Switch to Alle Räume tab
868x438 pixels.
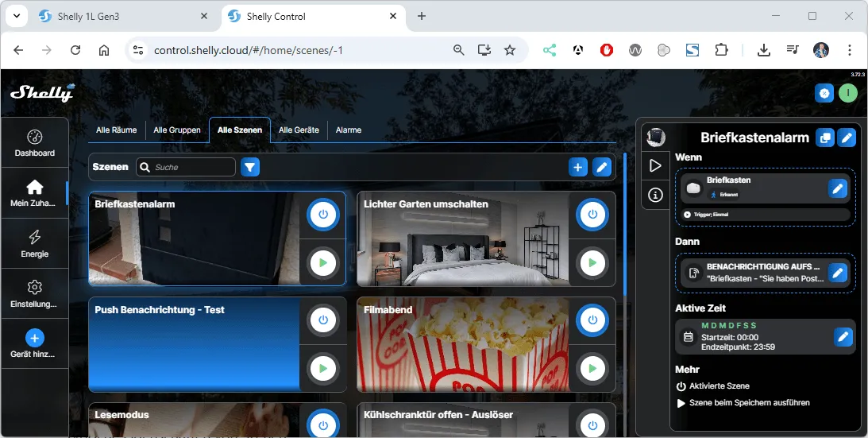point(116,130)
